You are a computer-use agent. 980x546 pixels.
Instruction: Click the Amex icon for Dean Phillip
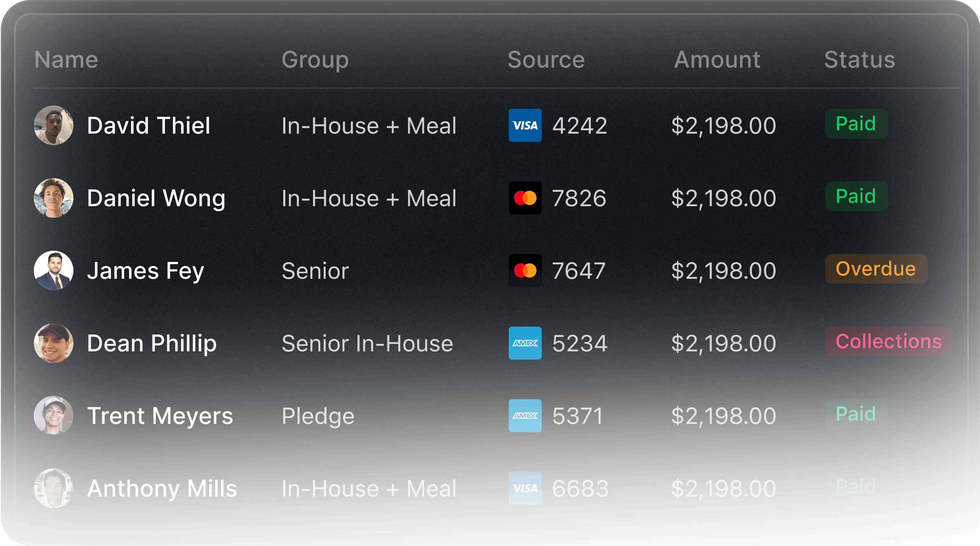pos(525,343)
